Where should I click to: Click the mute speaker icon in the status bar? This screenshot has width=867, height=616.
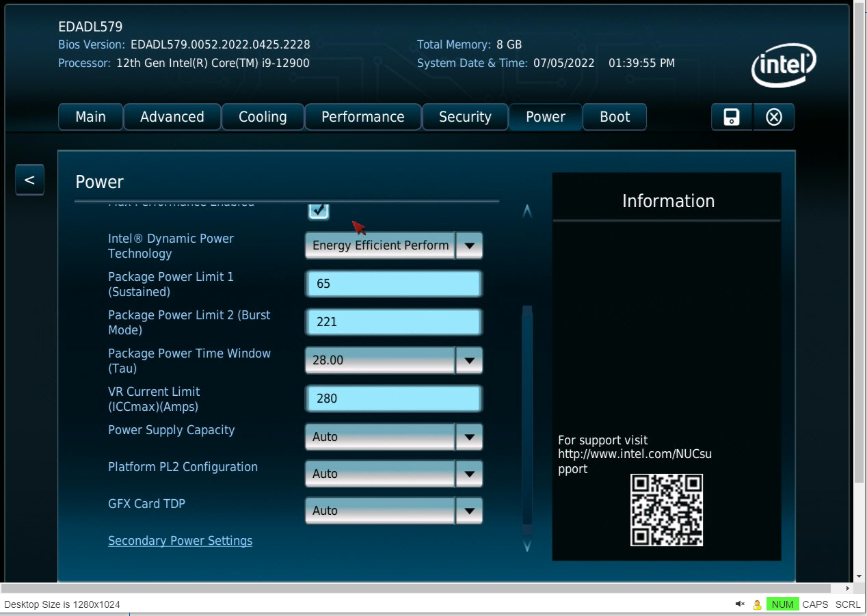point(739,604)
